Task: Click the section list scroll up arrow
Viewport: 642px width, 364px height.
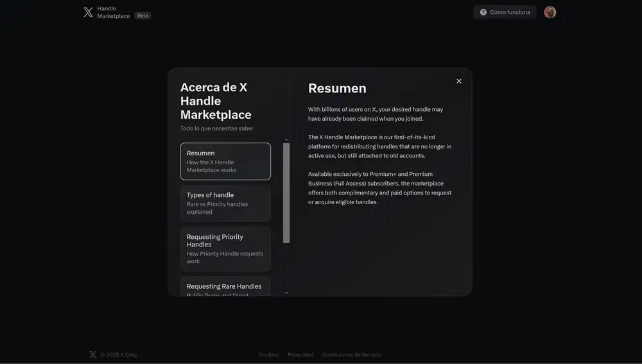Action: pos(286,139)
